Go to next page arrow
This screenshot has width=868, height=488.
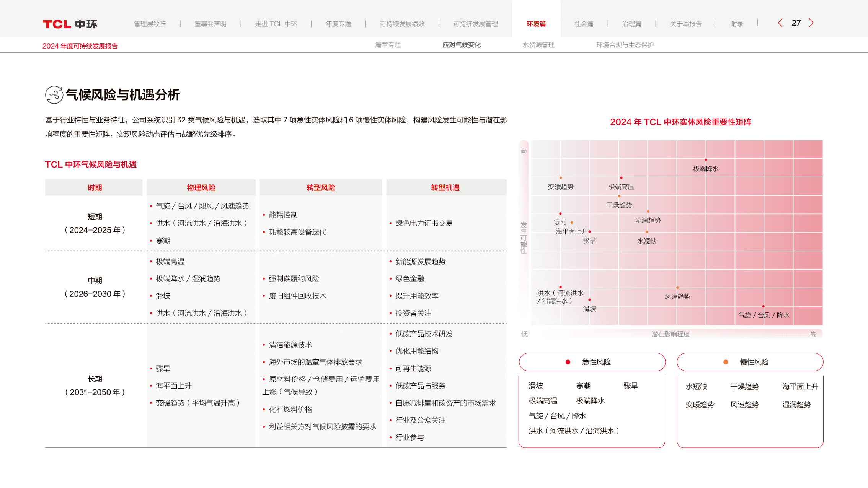(811, 23)
